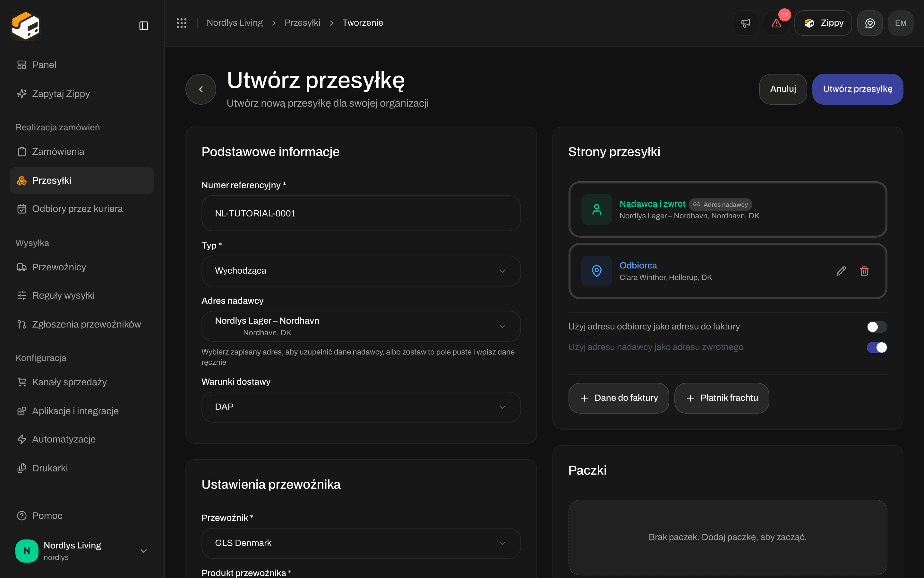Open Drukarki in the sidebar
This screenshot has width=924, height=578.
coord(82,468)
